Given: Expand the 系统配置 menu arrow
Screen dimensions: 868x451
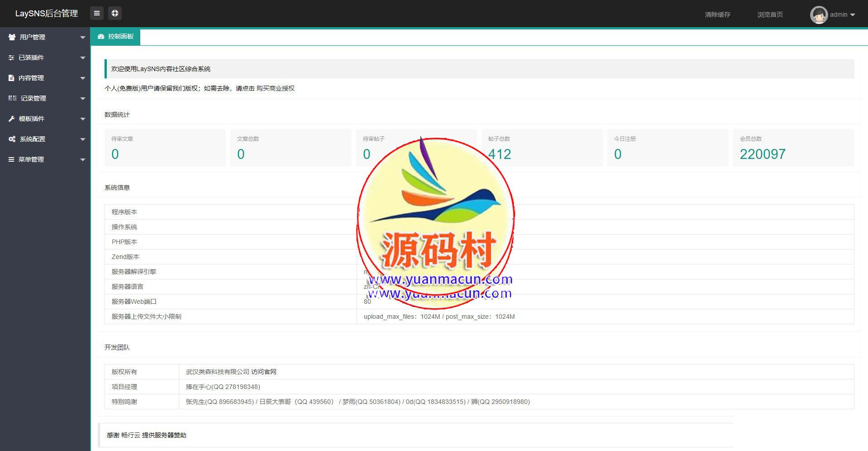Looking at the screenshot, I should [82, 139].
